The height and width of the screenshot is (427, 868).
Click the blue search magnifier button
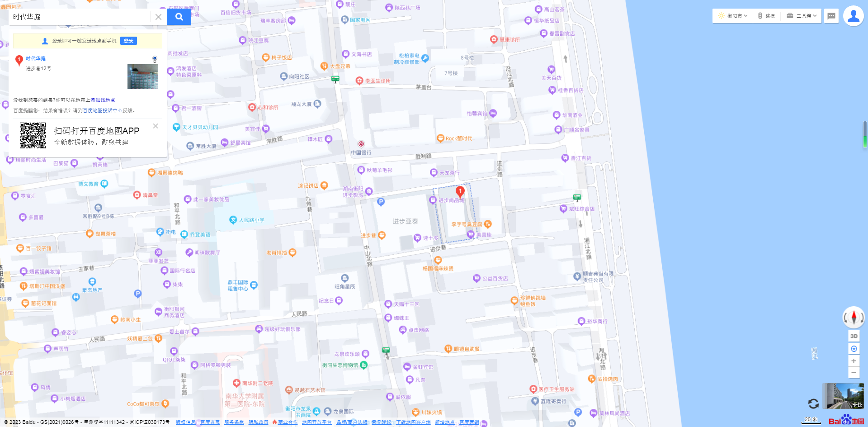point(179,17)
